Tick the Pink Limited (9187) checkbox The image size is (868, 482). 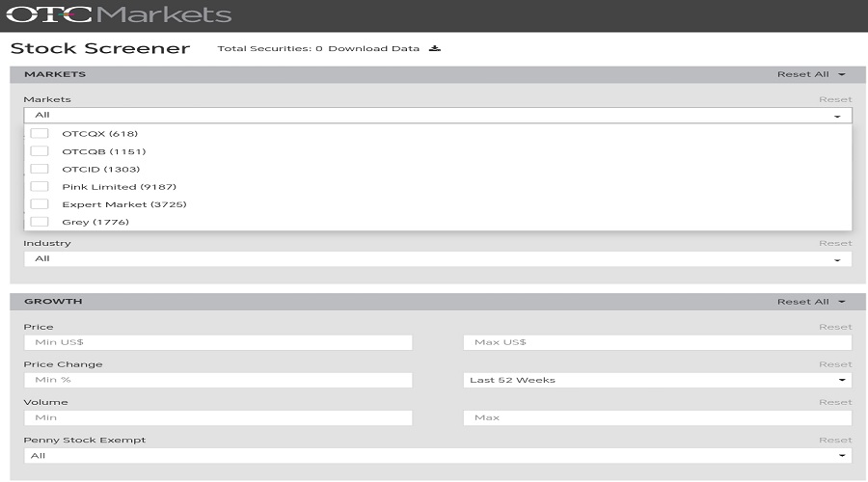40,187
